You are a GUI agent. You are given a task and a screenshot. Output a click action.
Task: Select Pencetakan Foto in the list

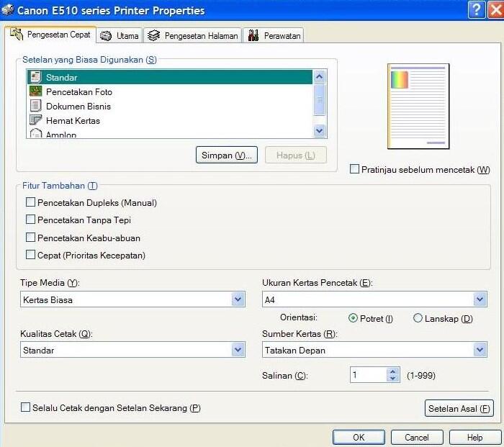point(169,91)
